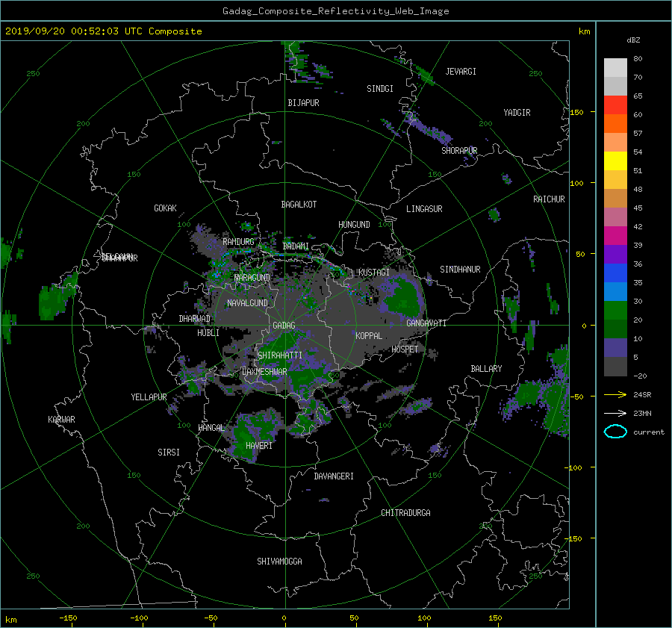Pick the magenta 39-42 dBZ legend swatch
Screen dimensions: 672x628
point(615,235)
